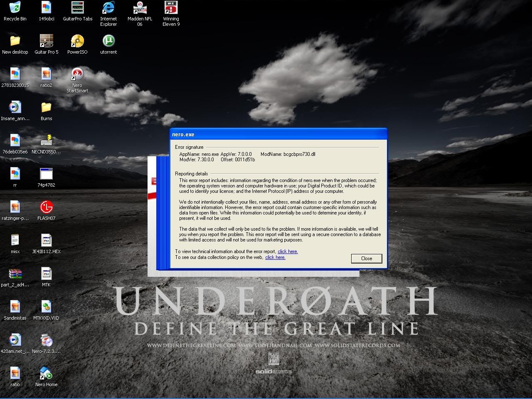This screenshot has height=399, width=532.
Task: Click the nero.exe dialog title bar
Action: click(x=278, y=134)
